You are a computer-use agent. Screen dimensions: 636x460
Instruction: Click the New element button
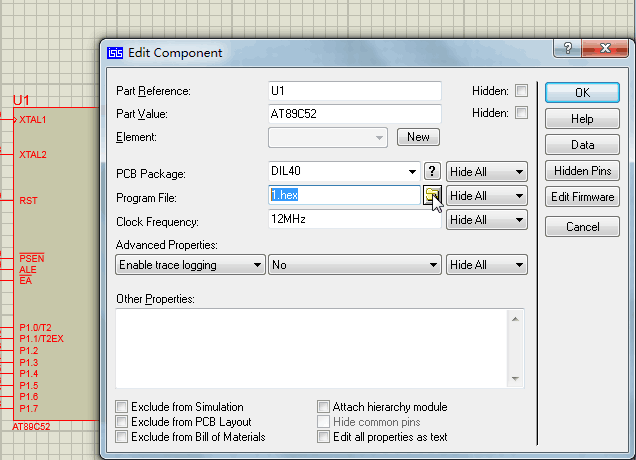click(418, 137)
